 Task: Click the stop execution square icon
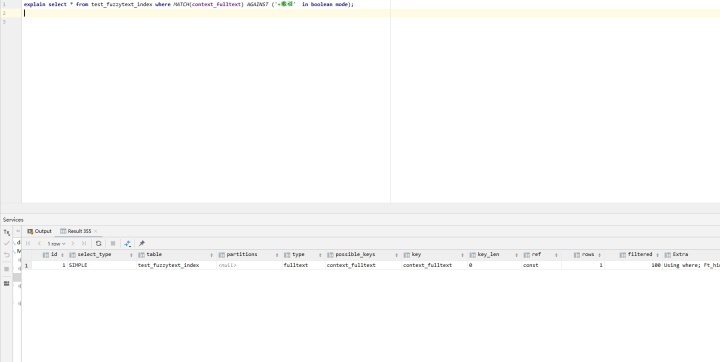pos(113,243)
